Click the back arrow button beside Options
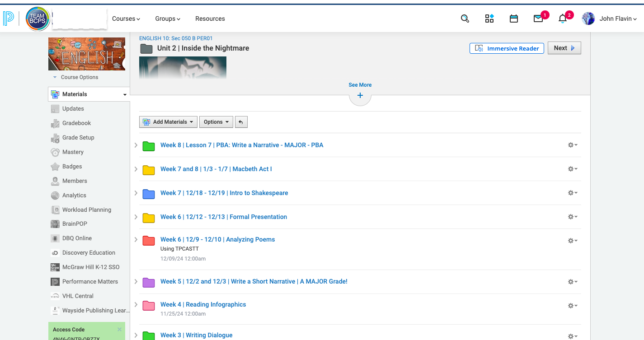This screenshot has width=644, height=340. point(241,122)
